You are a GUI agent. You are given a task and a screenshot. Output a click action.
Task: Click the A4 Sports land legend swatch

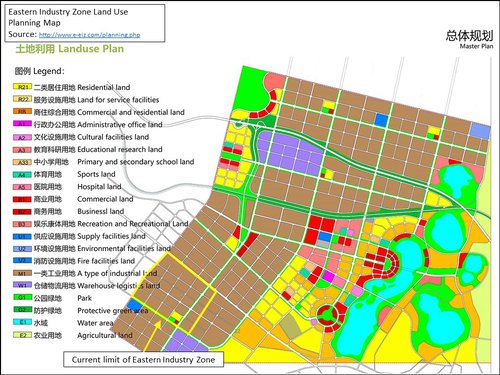point(22,175)
